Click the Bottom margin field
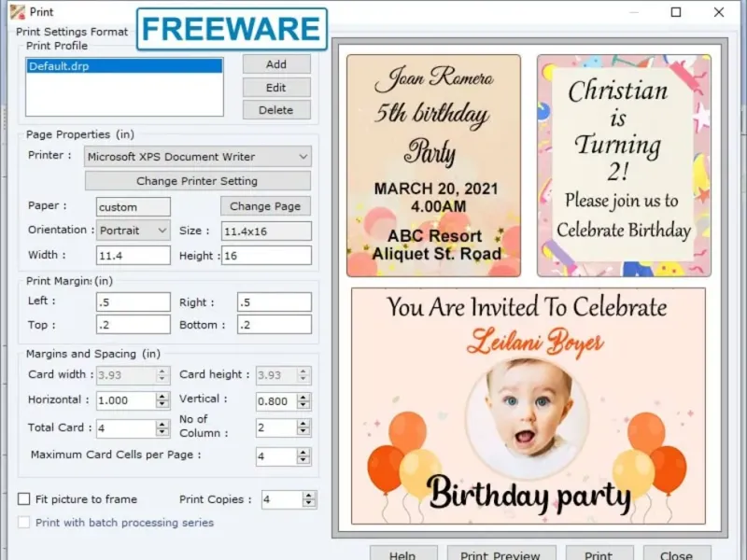 click(x=275, y=325)
